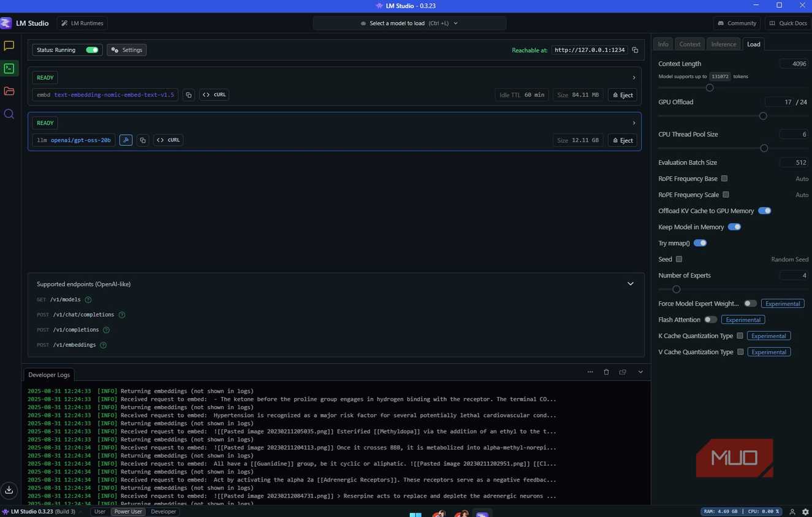Show help for POST /v1/chat/completions endpoint
Image resolution: width=812 pixels, height=517 pixels.
coord(121,315)
